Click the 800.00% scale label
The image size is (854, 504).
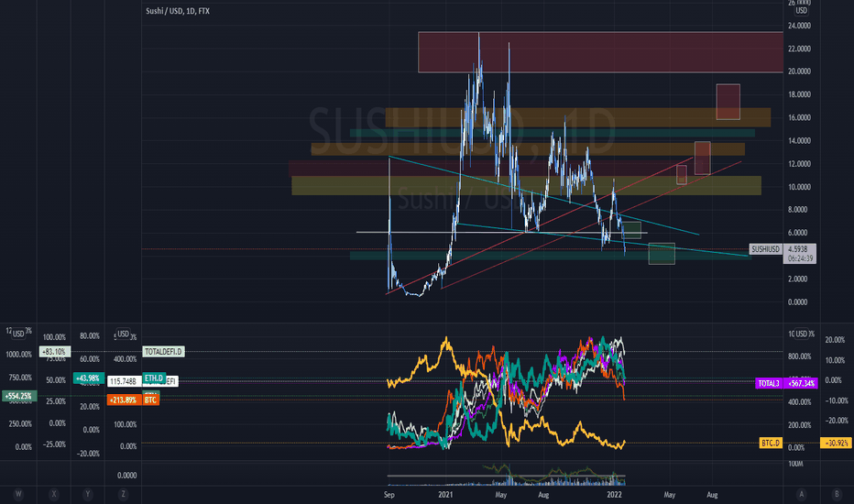point(800,356)
